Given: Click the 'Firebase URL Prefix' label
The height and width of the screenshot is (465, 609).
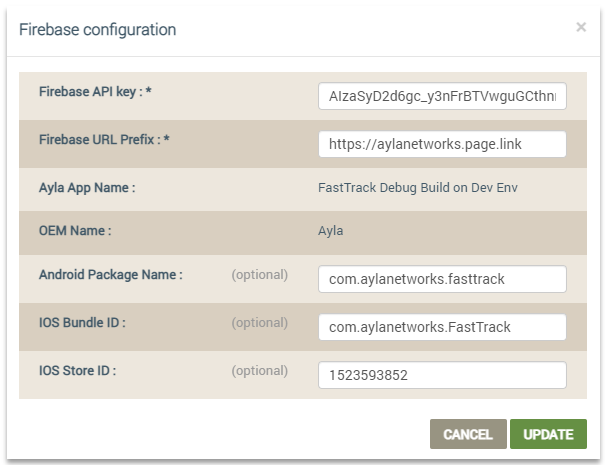Looking at the screenshot, I should pos(104,139).
